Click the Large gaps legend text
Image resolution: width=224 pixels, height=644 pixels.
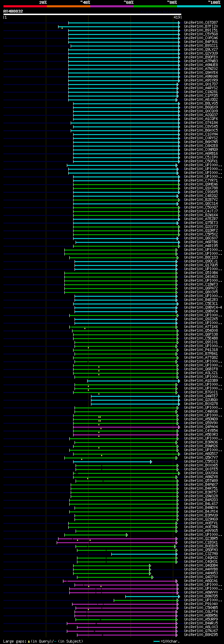(43, 641)
